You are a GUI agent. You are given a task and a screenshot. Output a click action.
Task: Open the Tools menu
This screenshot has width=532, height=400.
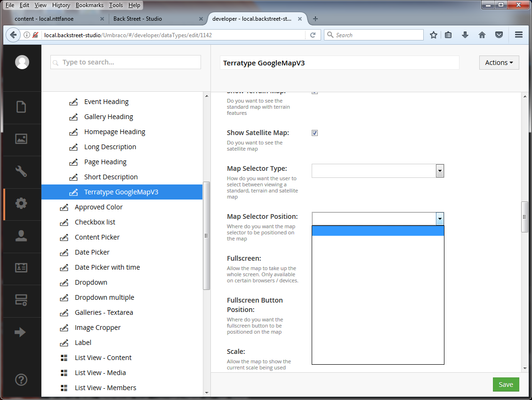tap(116, 5)
